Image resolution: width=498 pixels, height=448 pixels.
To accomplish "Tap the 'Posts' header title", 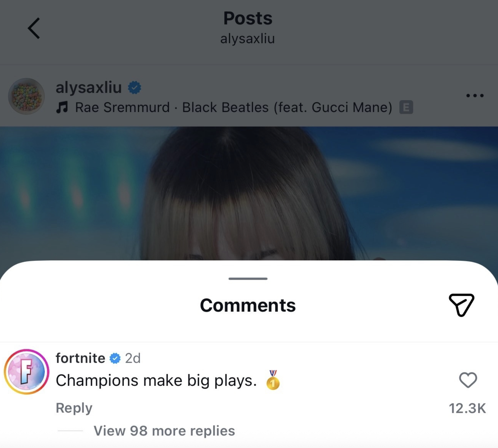I will (x=248, y=18).
